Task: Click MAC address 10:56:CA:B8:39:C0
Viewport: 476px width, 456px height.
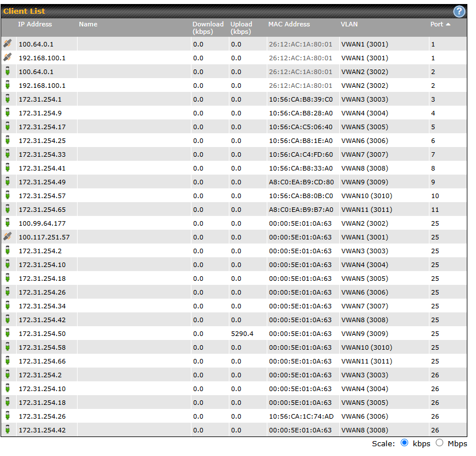Action: click(x=301, y=99)
